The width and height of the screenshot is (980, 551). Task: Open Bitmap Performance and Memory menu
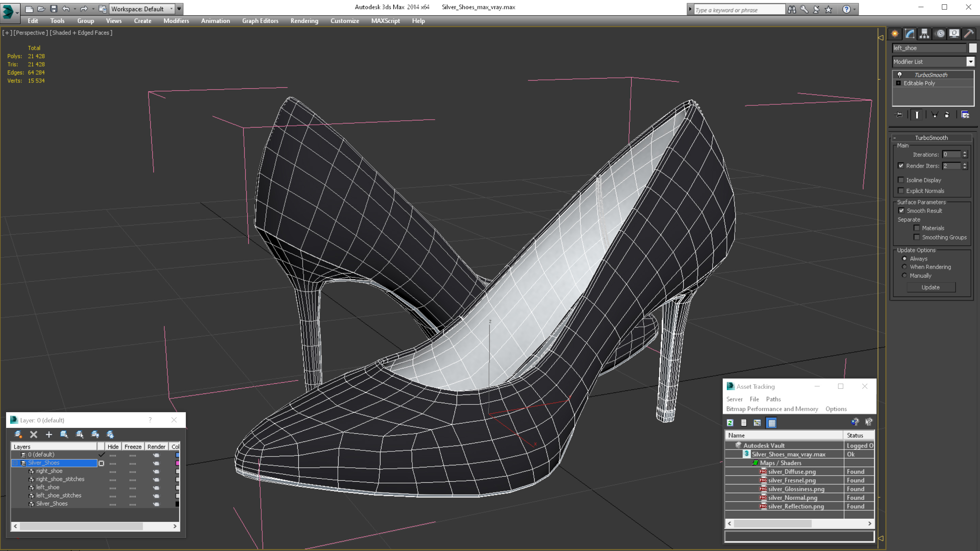pyautogui.click(x=772, y=409)
